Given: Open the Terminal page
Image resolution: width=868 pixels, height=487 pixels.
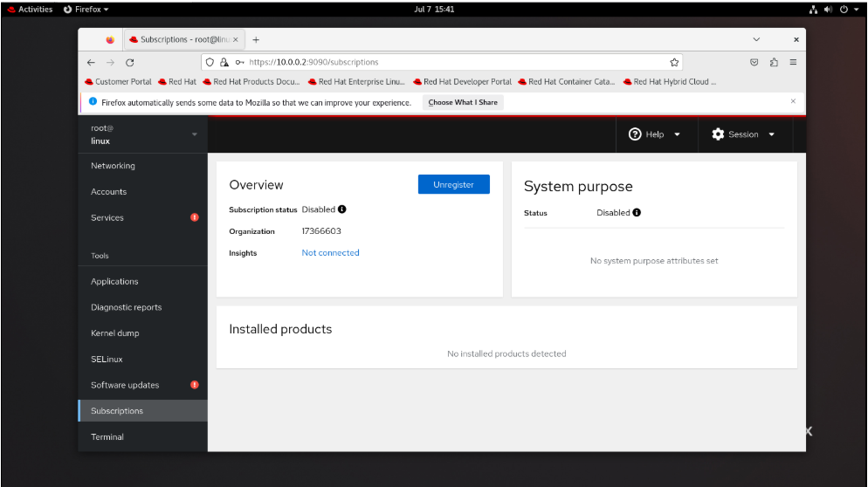Looking at the screenshot, I should [107, 437].
